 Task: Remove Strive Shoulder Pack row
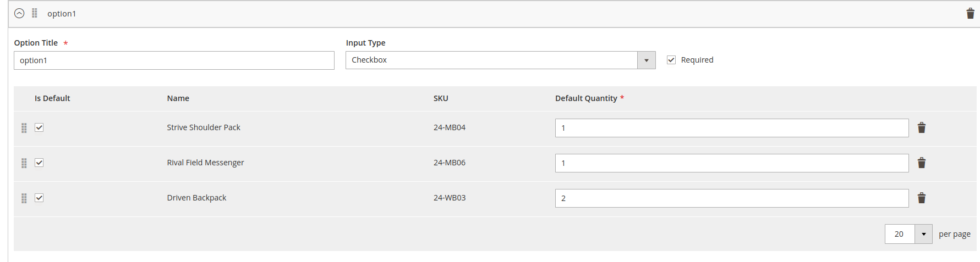click(921, 128)
